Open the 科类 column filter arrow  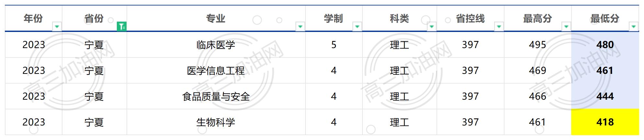(x=432, y=26)
